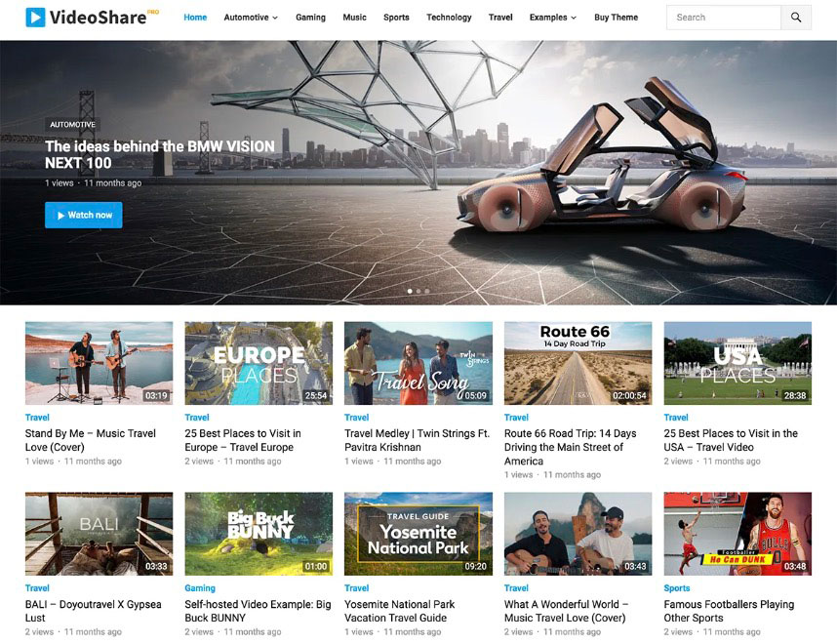The height and width of the screenshot is (644, 837).
Task: Select the Technology menu item
Action: coord(449,18)
